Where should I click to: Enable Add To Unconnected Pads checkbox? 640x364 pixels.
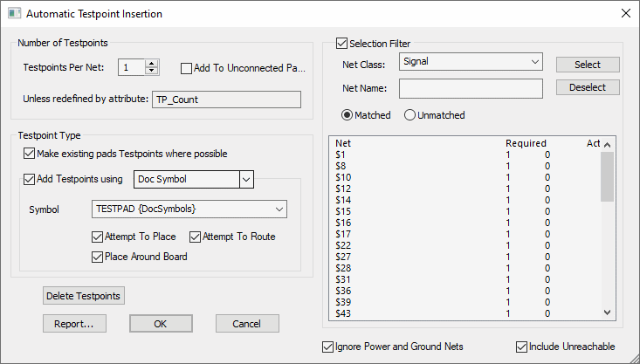click(186, 68)
